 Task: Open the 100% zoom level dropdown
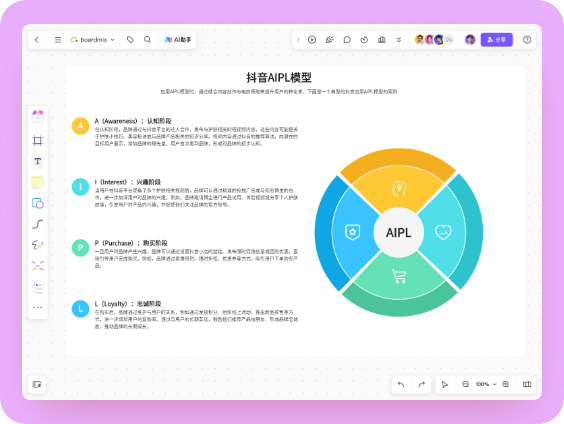486,384
